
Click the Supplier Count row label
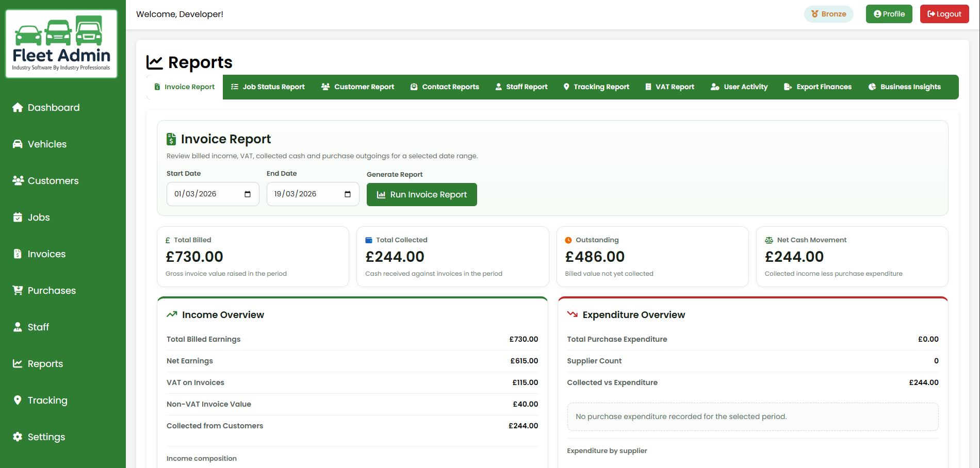pos(594,361)
